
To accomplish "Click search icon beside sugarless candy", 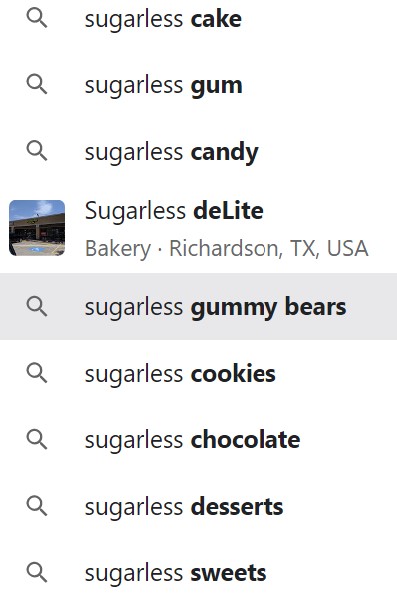I will [37, 151].
